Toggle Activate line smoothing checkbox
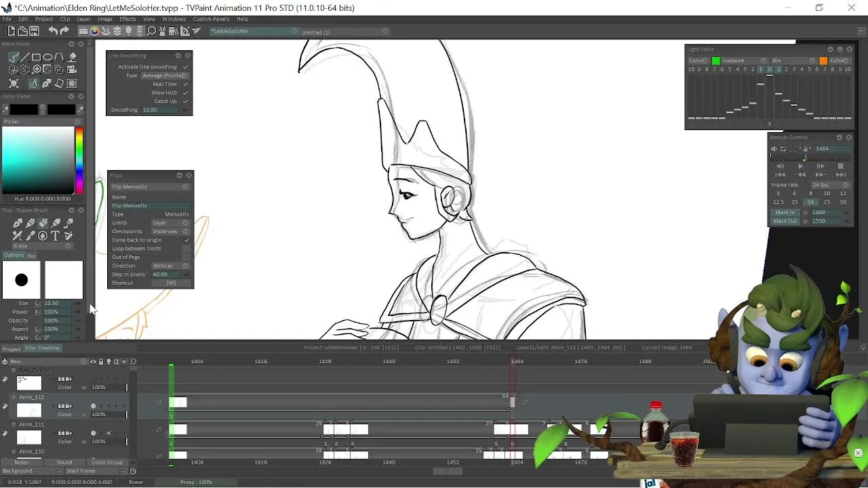The width and height of the screenshot is (868, 488). point(185,67)
